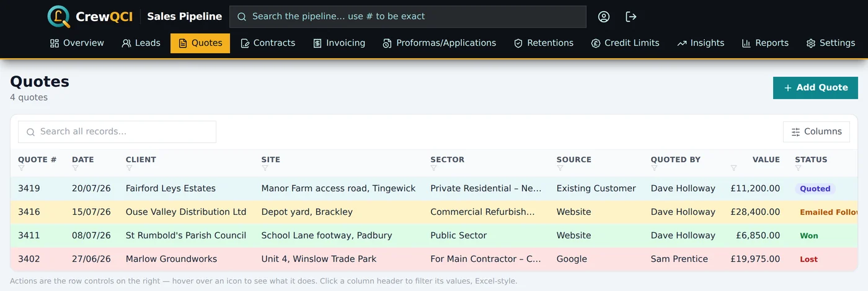868x291 pixels.
Task: Open quote 3402 Marlow Groundworks row
Action: click(x=434, y=259)
